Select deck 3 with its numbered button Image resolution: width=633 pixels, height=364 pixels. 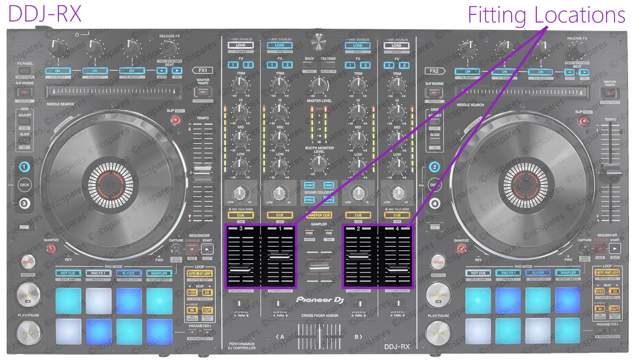click(24, 203)
